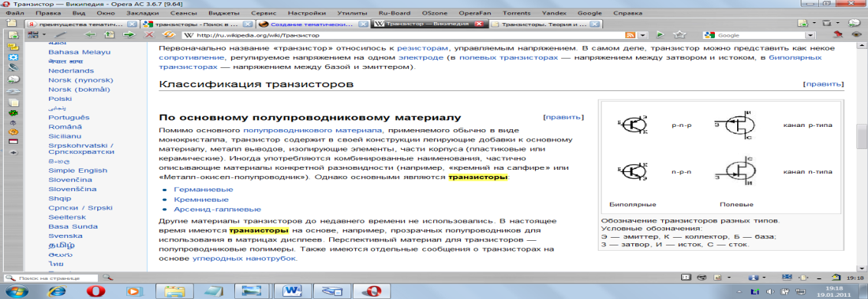Open the полупроводникового материала link
868x299 pixels.
point(313,130)
